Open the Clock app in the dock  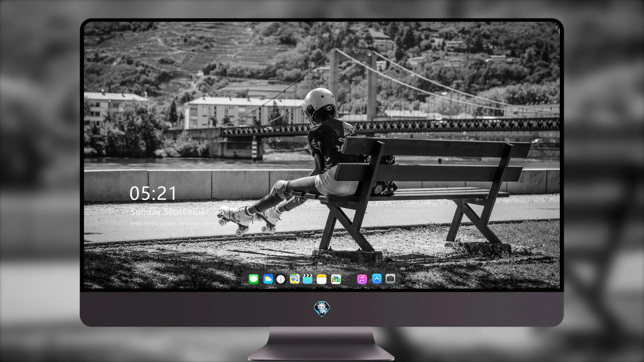pos(281,279)
